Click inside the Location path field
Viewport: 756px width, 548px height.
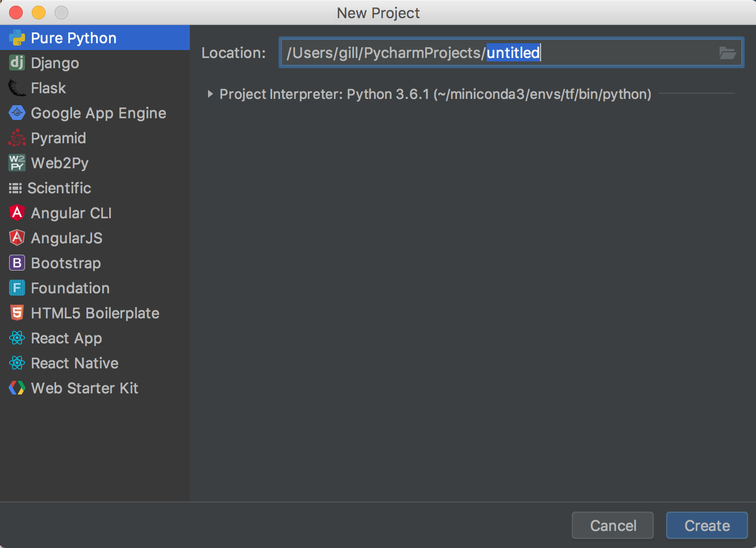[398, 53]
